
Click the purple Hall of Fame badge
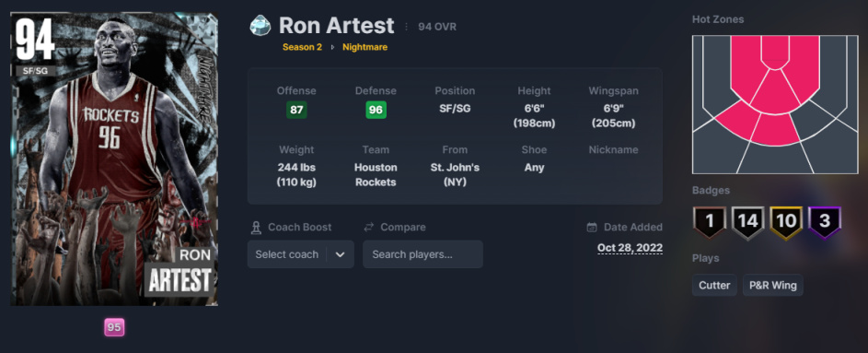825,222
